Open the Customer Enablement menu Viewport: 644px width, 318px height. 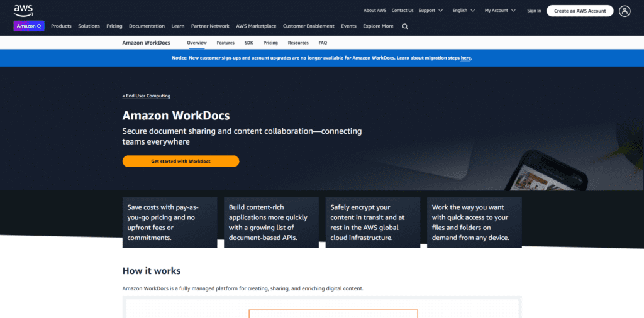(x=308, y=26)
